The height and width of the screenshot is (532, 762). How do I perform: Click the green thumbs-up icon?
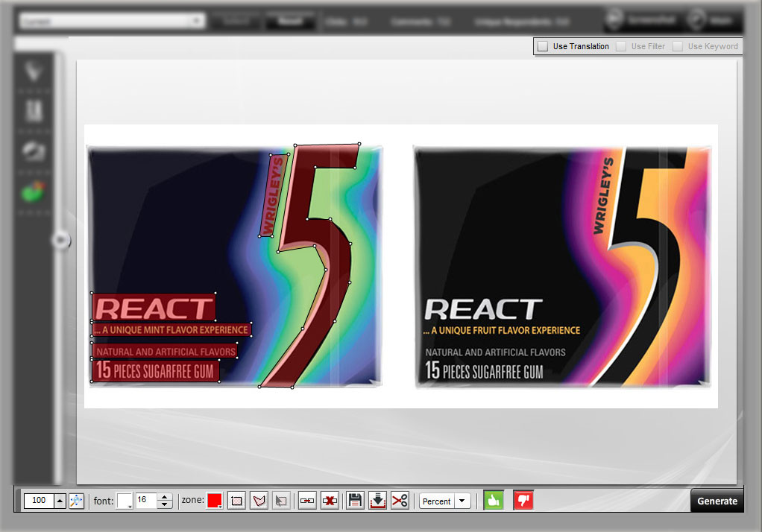pyautogui.click(x=493, y=501)
